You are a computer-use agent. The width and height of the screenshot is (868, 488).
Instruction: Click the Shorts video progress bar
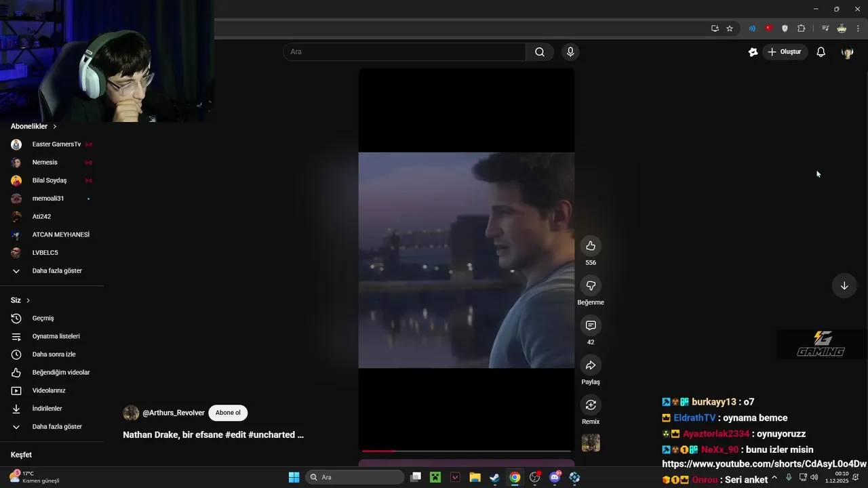466,451
